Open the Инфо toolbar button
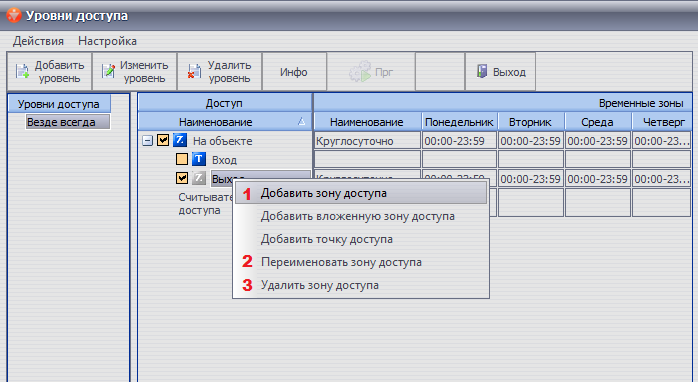The width and height of the screenshot is (698, 382). [294, 72]
